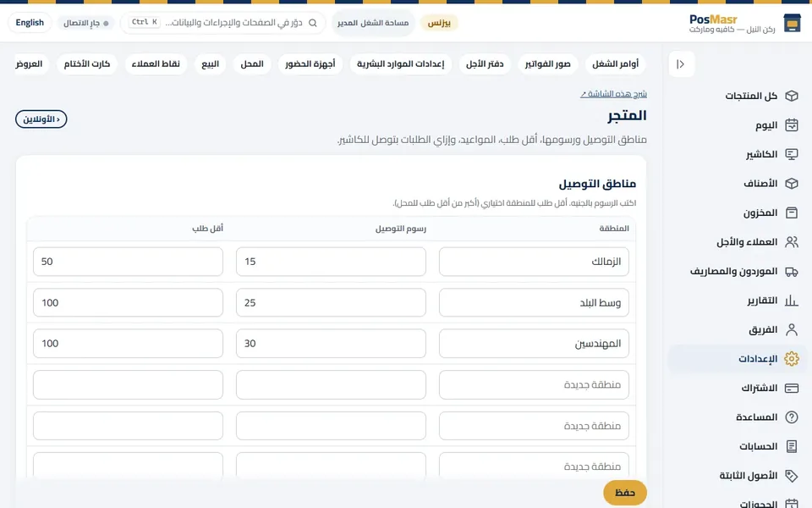
Task: Go to المخزون sidebar item
Action: (x=738, y=213)
